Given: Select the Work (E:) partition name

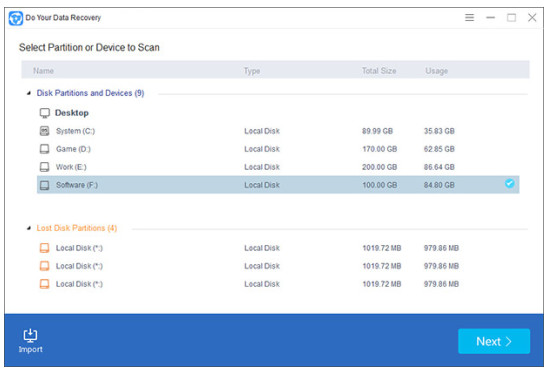Looking at the screenshot, I should click(x=71, y=167).
